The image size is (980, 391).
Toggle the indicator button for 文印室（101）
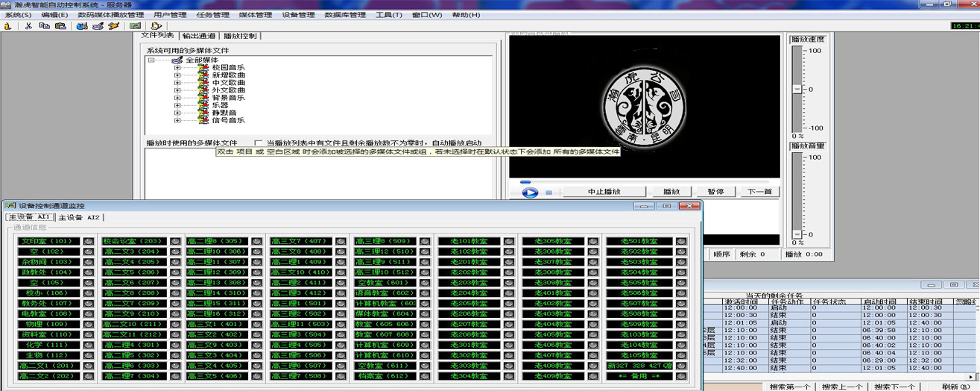89,242
